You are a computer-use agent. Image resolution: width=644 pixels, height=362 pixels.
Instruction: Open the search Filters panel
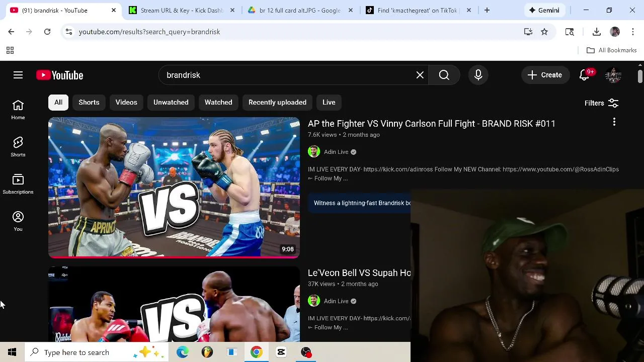[601, 103]
